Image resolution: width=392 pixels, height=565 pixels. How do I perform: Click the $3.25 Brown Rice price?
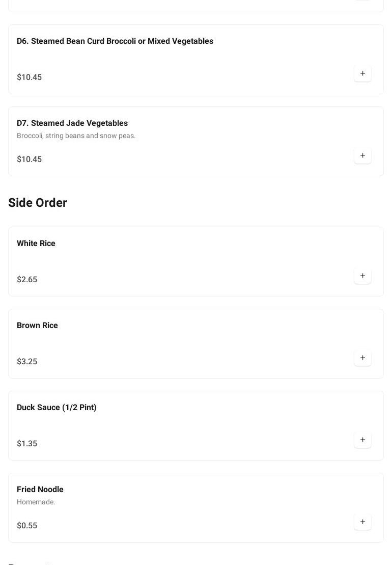pyautogui.click(x=27, y=362)
